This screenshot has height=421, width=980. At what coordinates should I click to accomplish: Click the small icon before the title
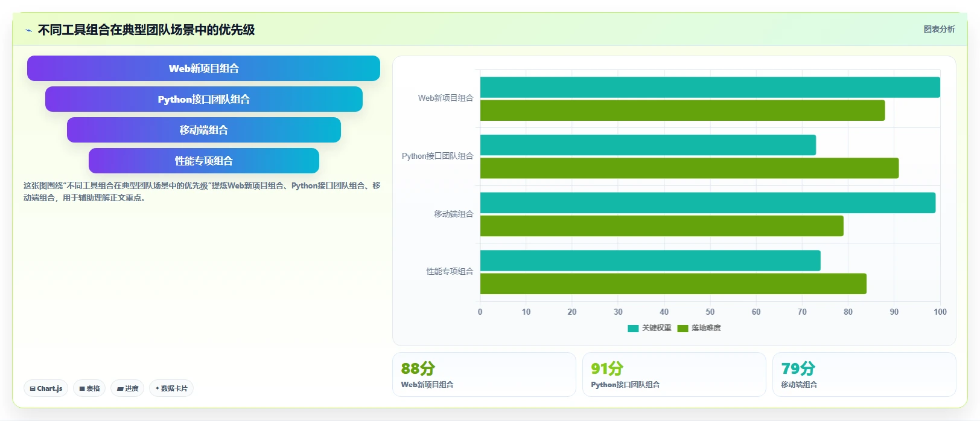[x=28, y=30]
